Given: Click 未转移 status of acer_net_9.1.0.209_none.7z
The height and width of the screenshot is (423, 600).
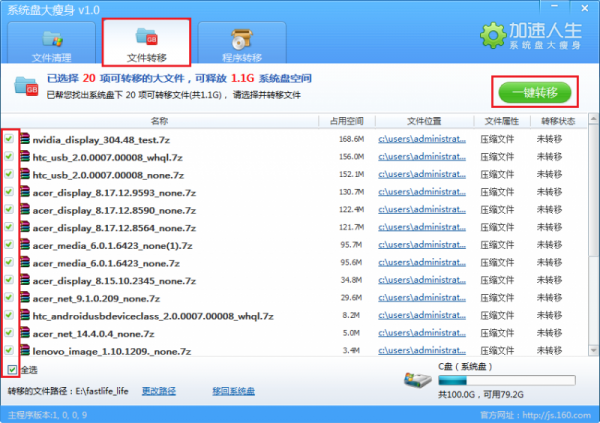Looking at the screenshot, I should (549, 297).
